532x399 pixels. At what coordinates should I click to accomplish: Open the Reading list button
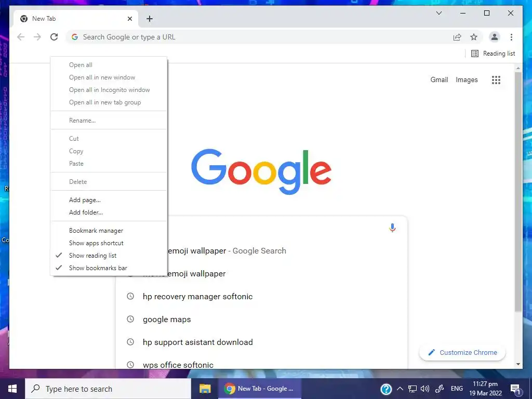(493, 54)
